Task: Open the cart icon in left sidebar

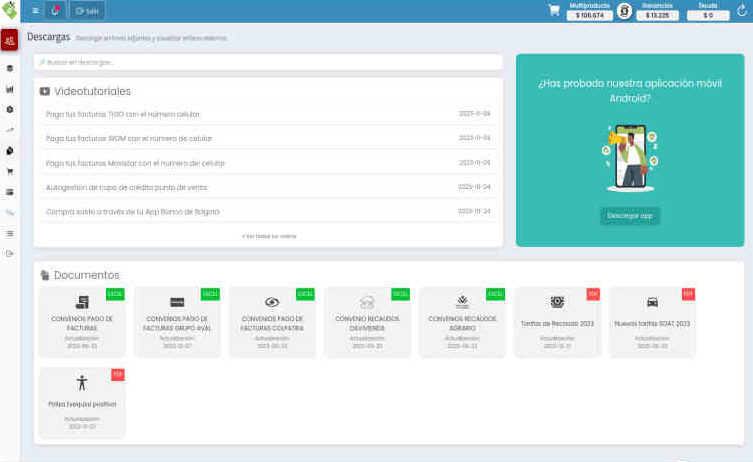Action: pyautogui.click(x=9, y=171)
